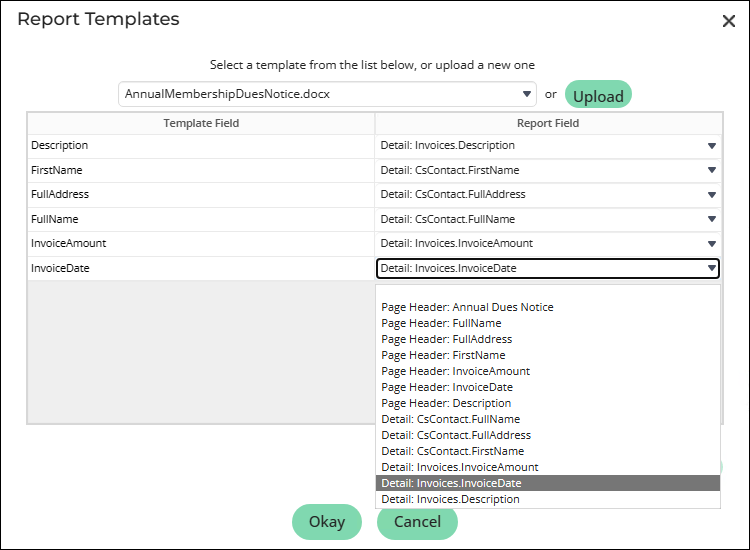Image resolution: width=750 pixels, height=550 pixels.
Task: Select 'Page Header: FullAddress' option
Action: click(548, 339)
